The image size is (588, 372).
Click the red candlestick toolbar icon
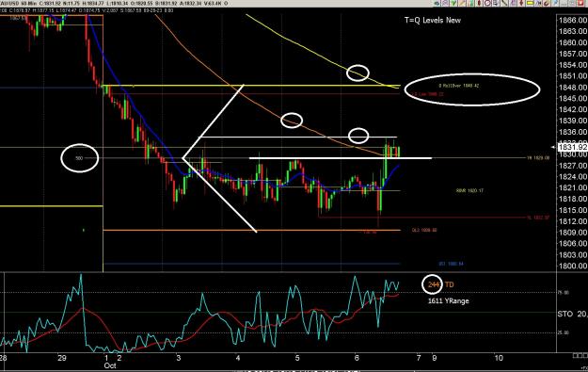(479, 4)
